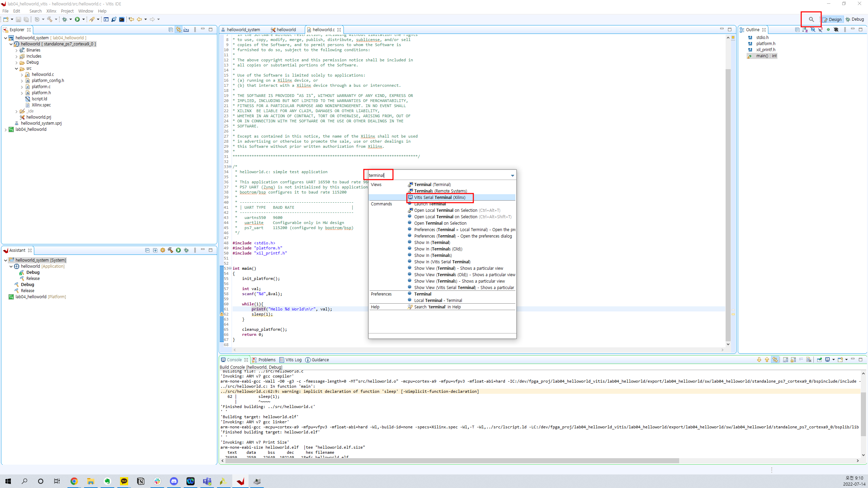Click the Pin Console icon
The height and width of the screenshot is (488, 868).
tap(819, 360)
